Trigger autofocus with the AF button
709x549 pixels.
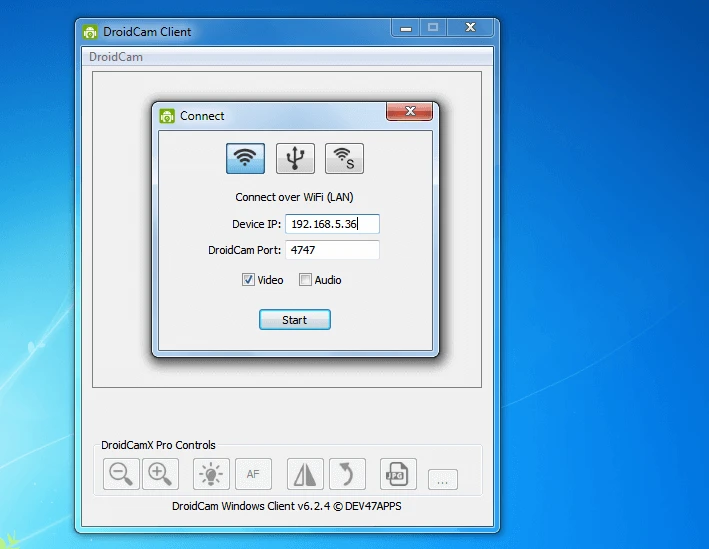coord(253,474)
